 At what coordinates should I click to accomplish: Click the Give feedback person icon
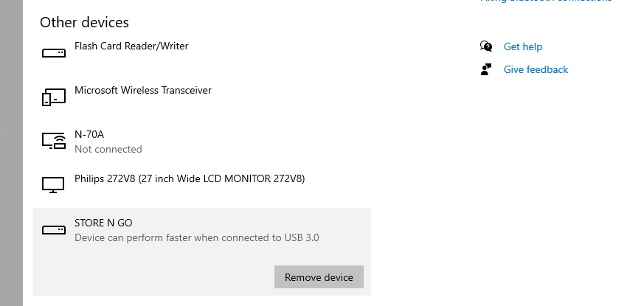click(486, 69)
